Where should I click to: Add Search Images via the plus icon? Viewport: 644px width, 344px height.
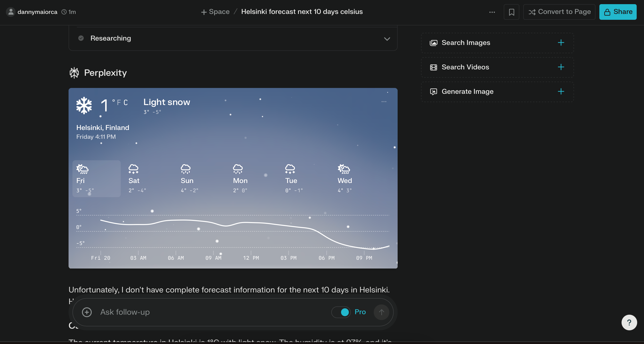(x=561, y=43)
